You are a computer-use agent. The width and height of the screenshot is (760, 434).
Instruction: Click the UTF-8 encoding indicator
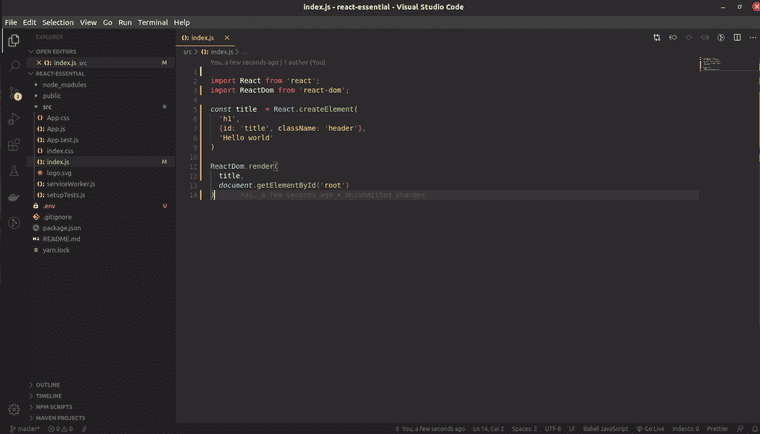point(553,429)
